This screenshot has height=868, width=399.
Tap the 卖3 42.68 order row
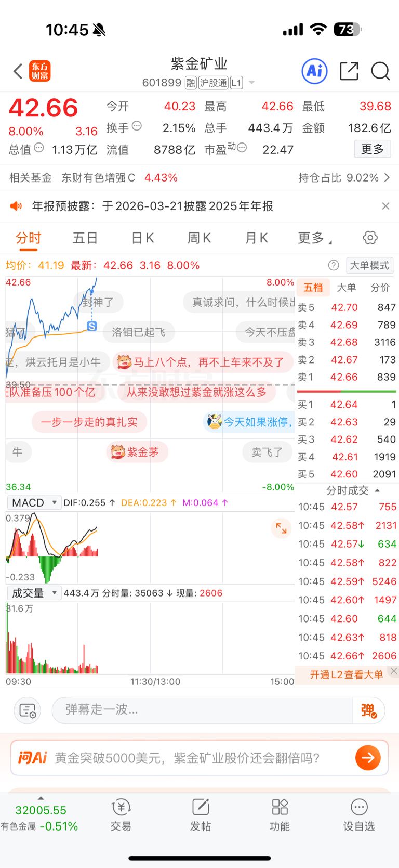click(x=347, y=342)
